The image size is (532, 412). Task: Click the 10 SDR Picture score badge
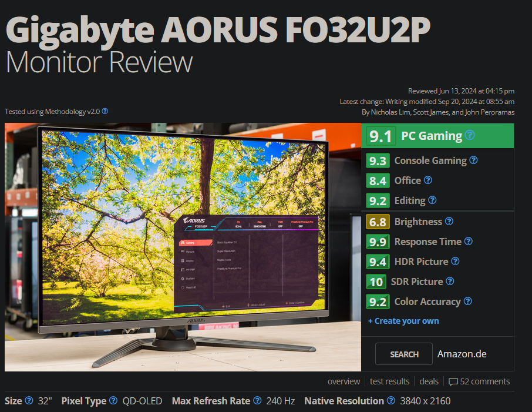(376, 282)
